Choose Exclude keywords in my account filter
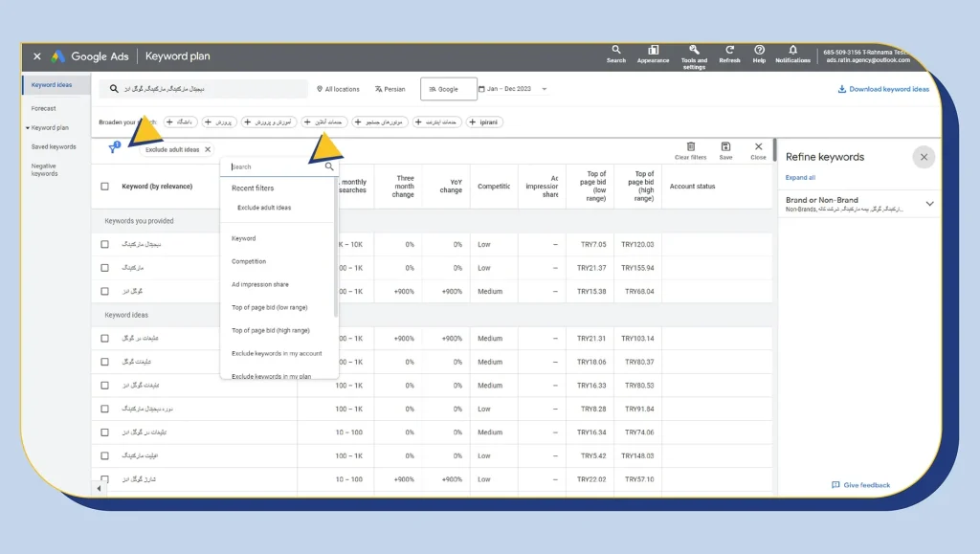980x554 pixels. (277, 353)
